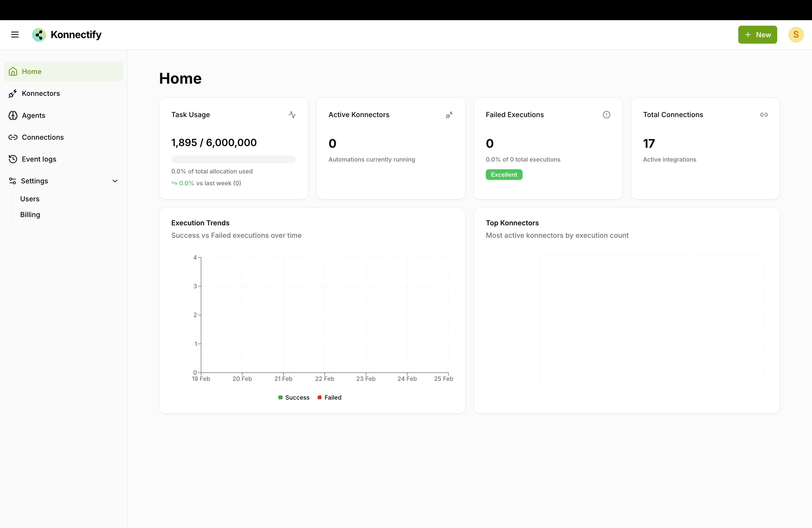Click the Failed Executions alert icon

pyautogui.click(x=606, y=115)
